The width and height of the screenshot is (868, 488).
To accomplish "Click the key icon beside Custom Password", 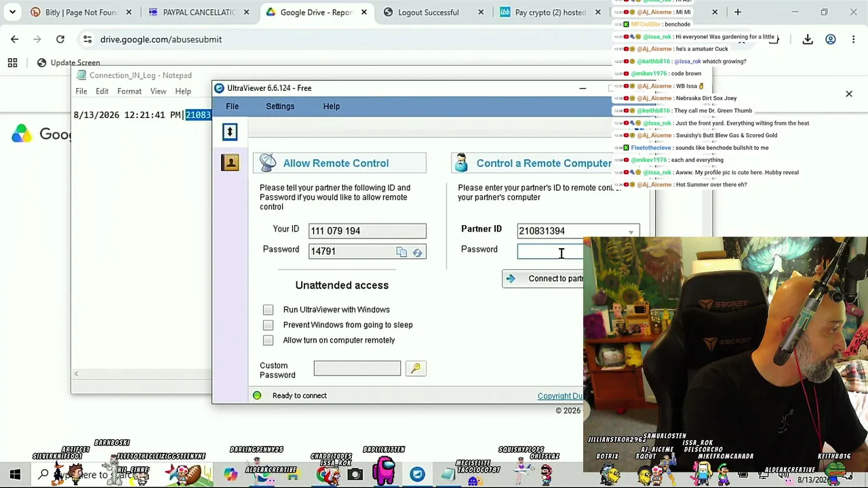I will 416,368.
